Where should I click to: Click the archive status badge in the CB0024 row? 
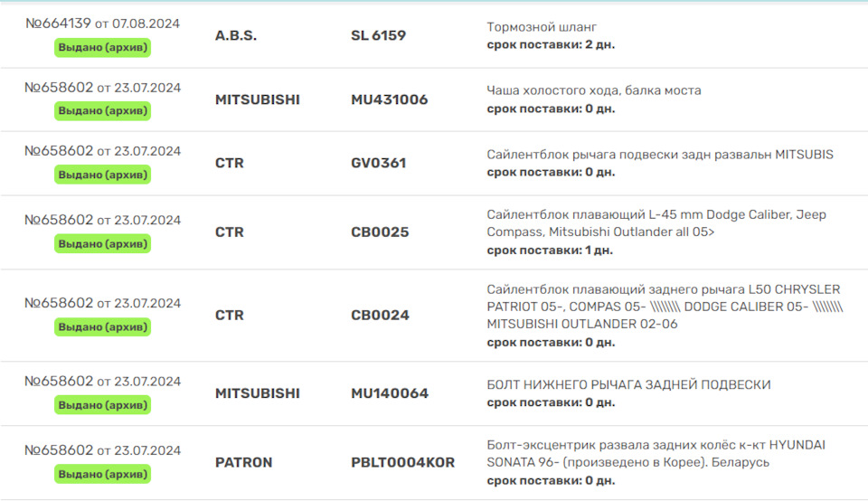click(x=103, y=326)
